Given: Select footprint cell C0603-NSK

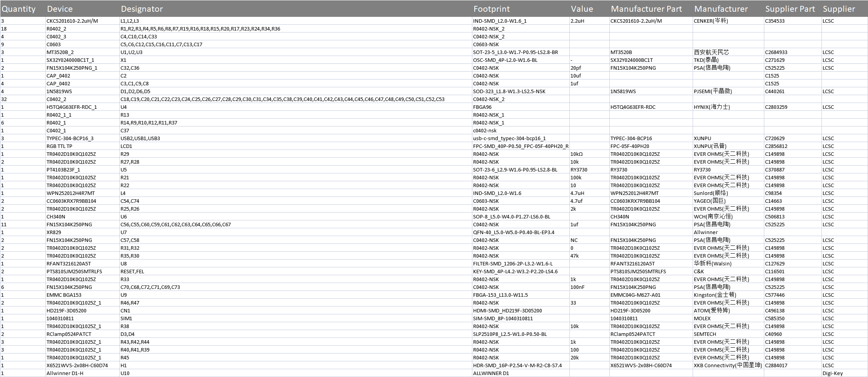Looking at the screenshot, I should (x=486, y=44).
